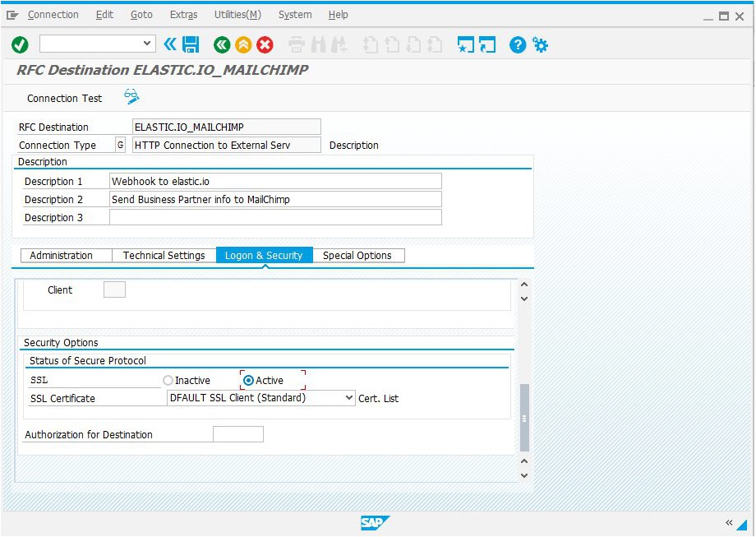Select the SSL Active radio button
This screenshot has height=537, width=756.
tap(248, 380)
